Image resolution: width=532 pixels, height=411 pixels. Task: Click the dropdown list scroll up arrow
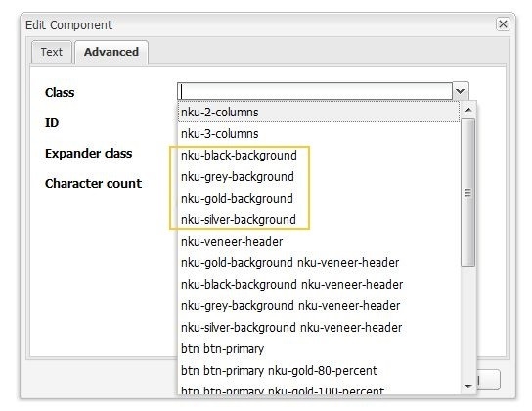[x=468, y=110]
